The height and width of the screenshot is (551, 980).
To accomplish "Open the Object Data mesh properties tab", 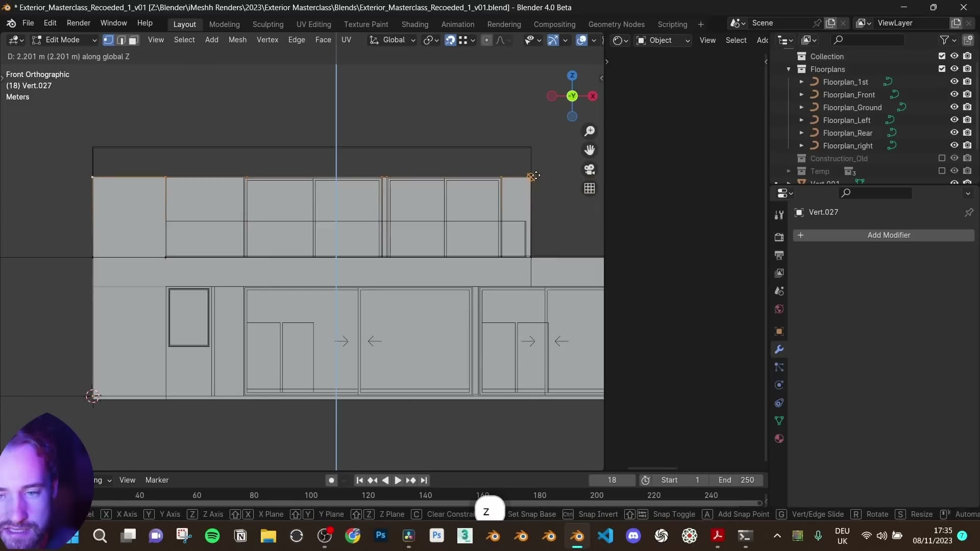I will click(779, 421).
